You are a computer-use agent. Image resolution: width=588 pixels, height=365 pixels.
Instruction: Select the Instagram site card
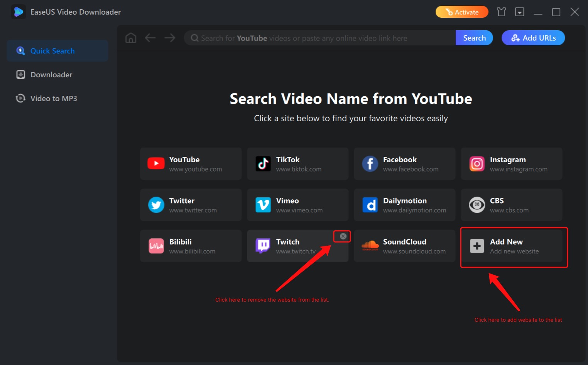click(511, 164)
